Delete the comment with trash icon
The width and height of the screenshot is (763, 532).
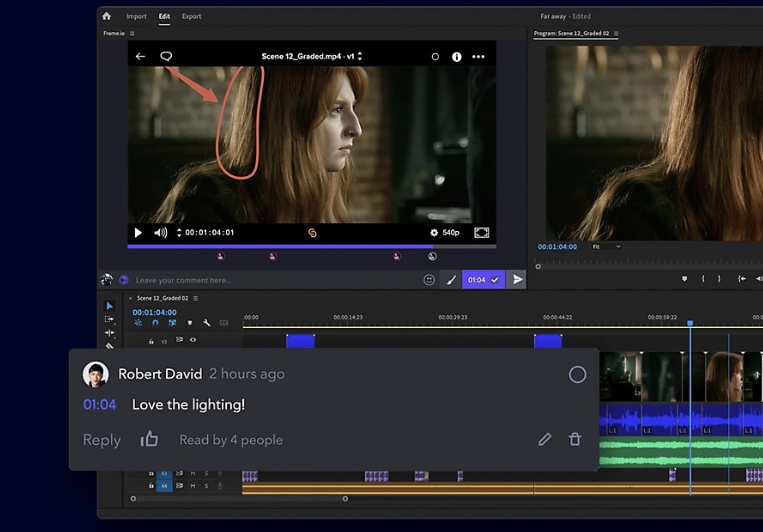pos(575,439)
